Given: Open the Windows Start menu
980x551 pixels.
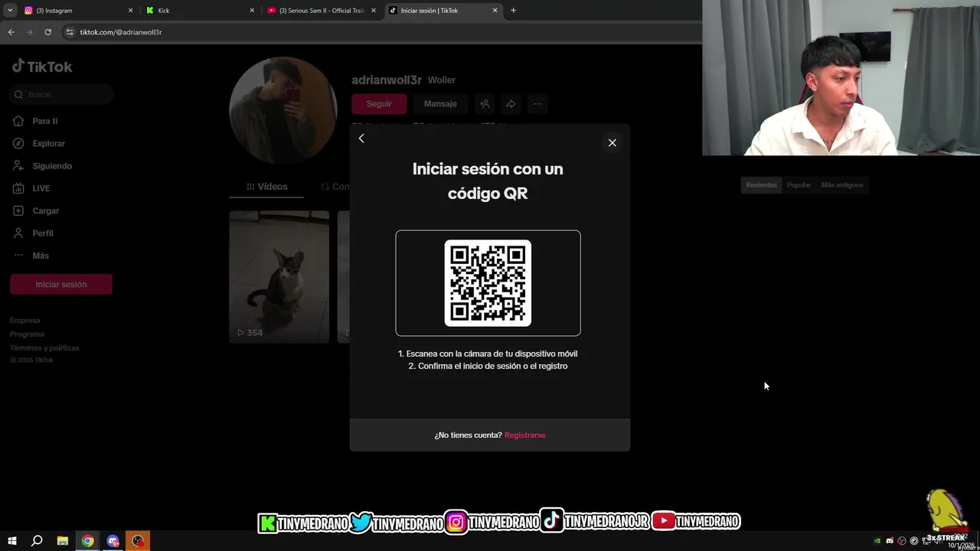Looking at the screenshot, I should tap(11, 541).
